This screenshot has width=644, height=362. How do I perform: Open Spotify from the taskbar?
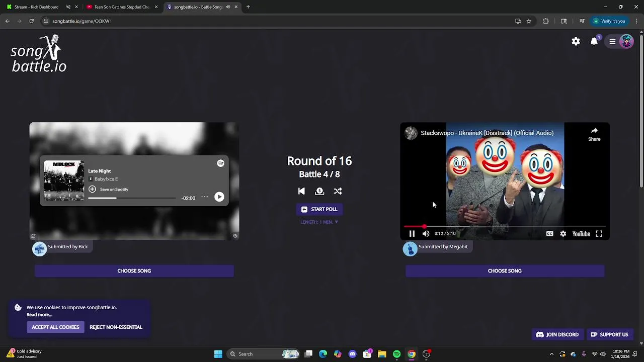(x=396, y=354)
